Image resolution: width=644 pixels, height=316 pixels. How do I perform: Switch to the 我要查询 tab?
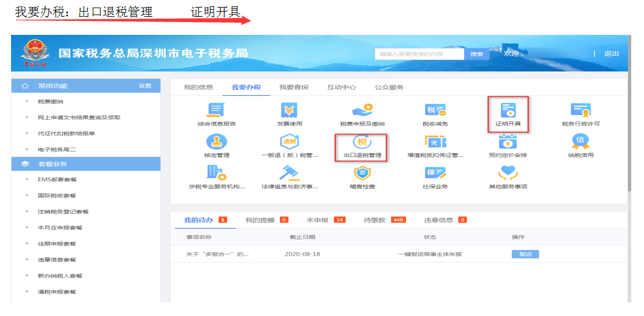click(293, 87)
